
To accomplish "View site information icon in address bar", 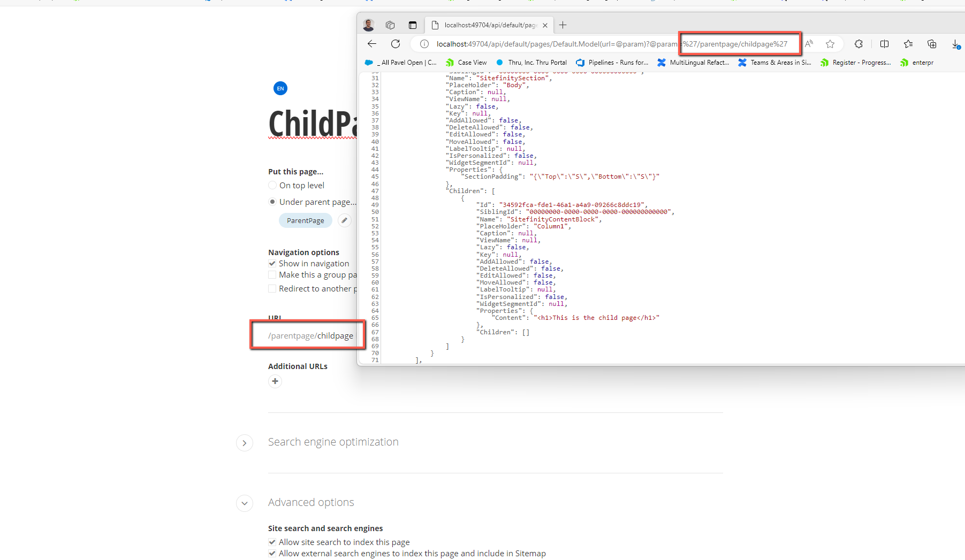I will pos(424,44).
